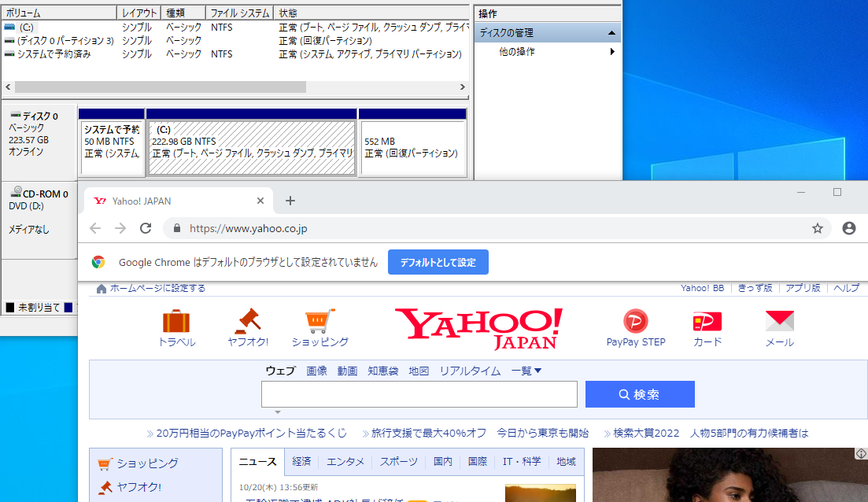
Task: Switch to the 経済 news tab
Action: click(x=301, y=462)
